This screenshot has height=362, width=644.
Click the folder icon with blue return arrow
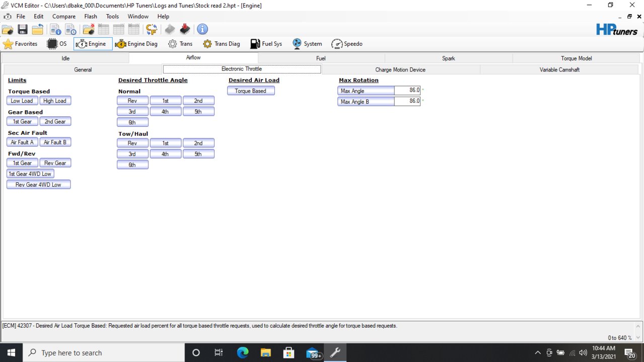pos(37,29)
